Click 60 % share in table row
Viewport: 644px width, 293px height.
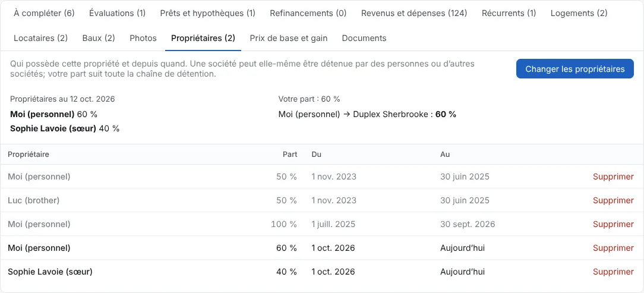(x=286, y=248)
